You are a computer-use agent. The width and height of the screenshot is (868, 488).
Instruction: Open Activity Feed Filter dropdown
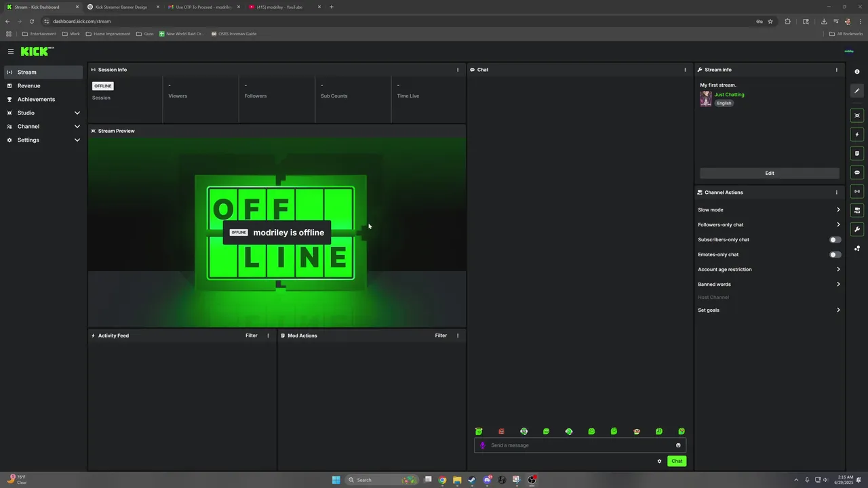[251, 335]
